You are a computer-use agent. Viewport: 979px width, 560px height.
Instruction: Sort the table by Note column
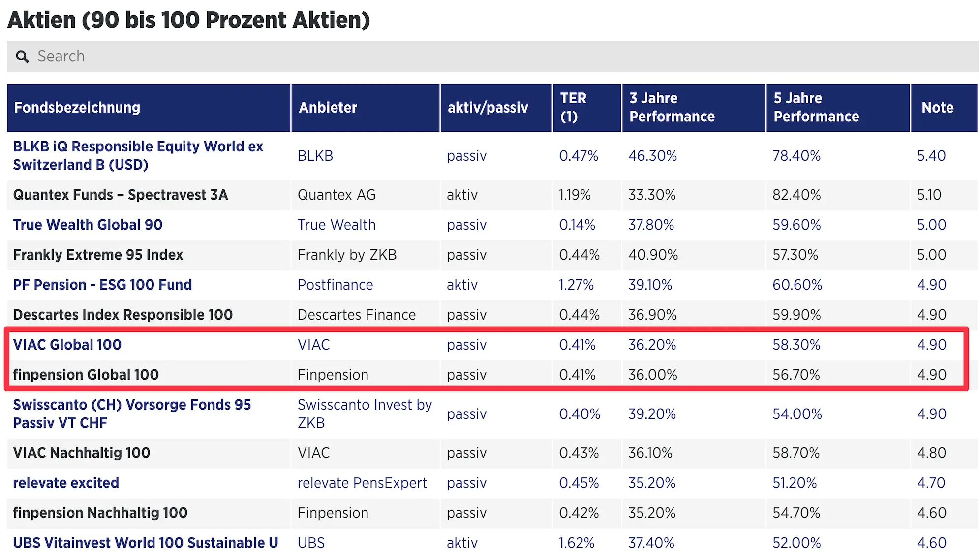[937, 108]
